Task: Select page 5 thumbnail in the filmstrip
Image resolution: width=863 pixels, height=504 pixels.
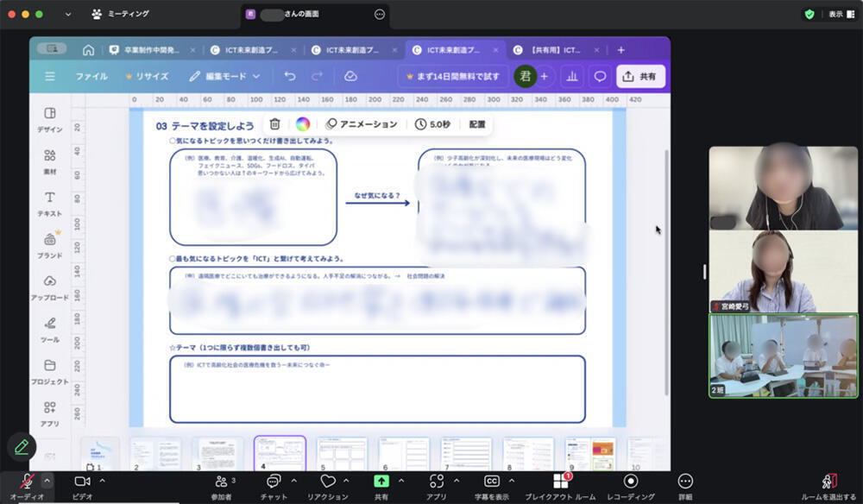Action: (342, 453)
